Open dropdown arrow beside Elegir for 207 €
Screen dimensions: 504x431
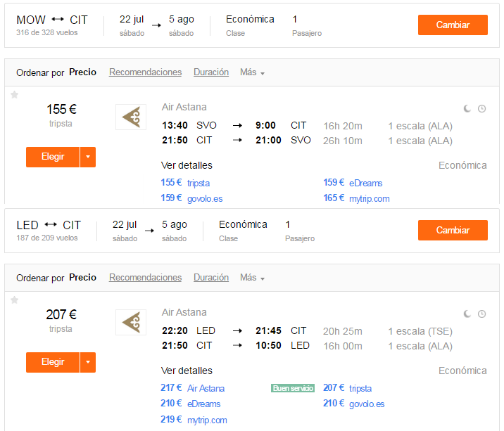pos(88,362)
